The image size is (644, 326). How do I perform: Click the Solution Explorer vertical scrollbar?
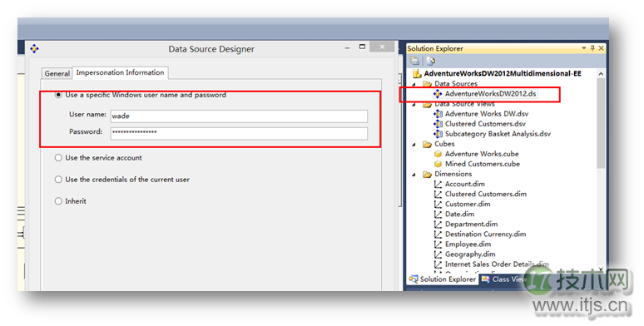click(601, 123)
